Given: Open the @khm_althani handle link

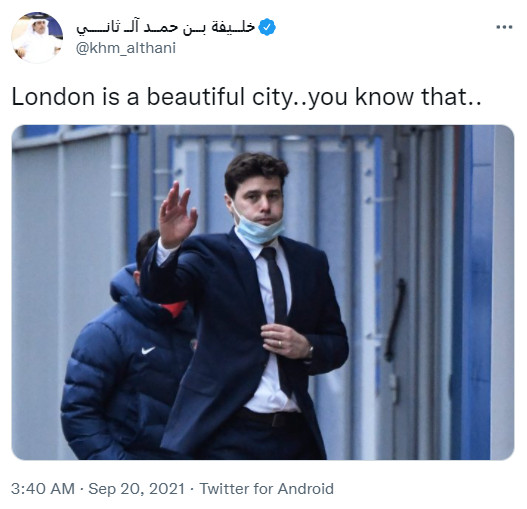Looking at the screenshot, I should tap(126, 48).
